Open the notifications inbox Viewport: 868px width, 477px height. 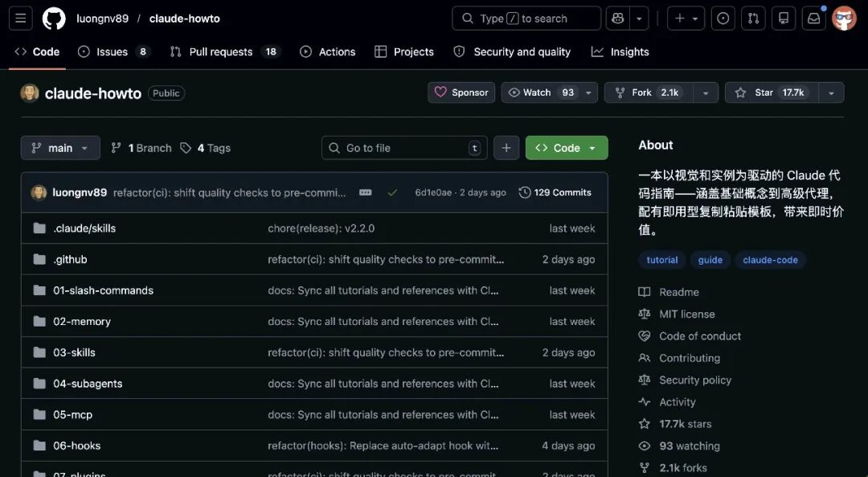click(813, 19)
